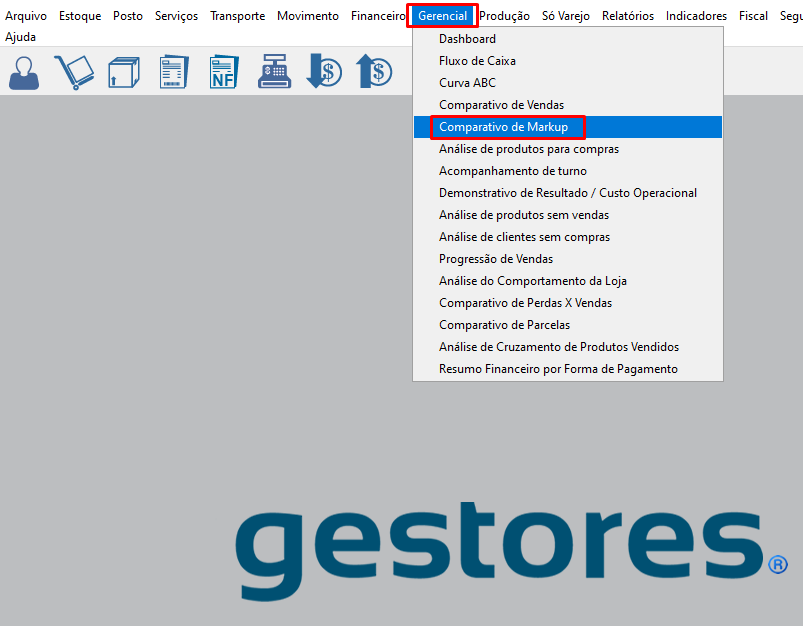This screenshot has width=803, height=626.
Task: Open the Estoque menu
Action: click(80, 16)
